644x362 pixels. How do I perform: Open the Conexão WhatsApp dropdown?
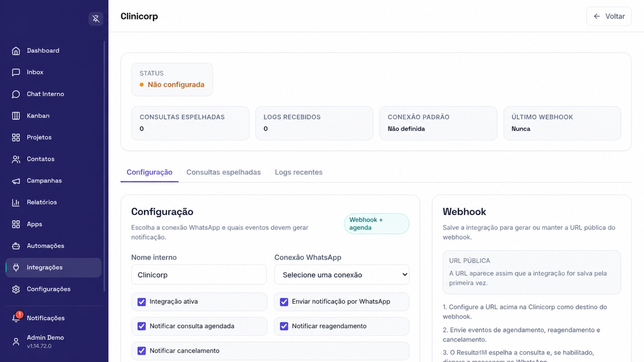coord(342,275)
